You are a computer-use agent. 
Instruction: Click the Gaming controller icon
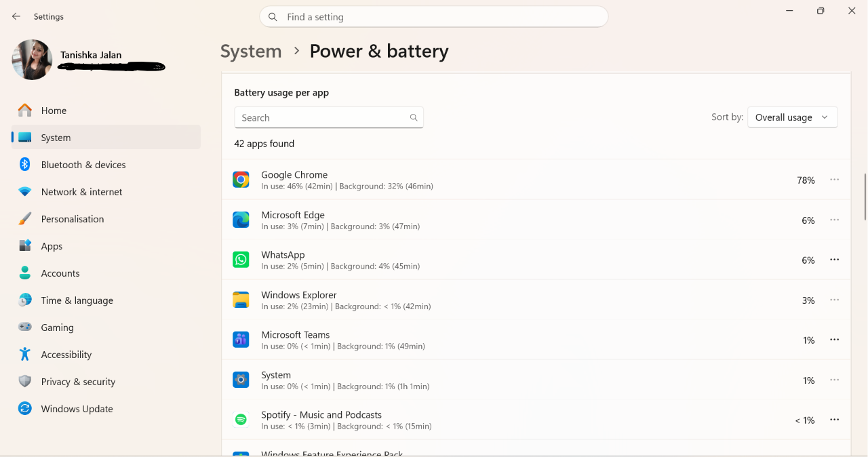[x=25, y=327]
